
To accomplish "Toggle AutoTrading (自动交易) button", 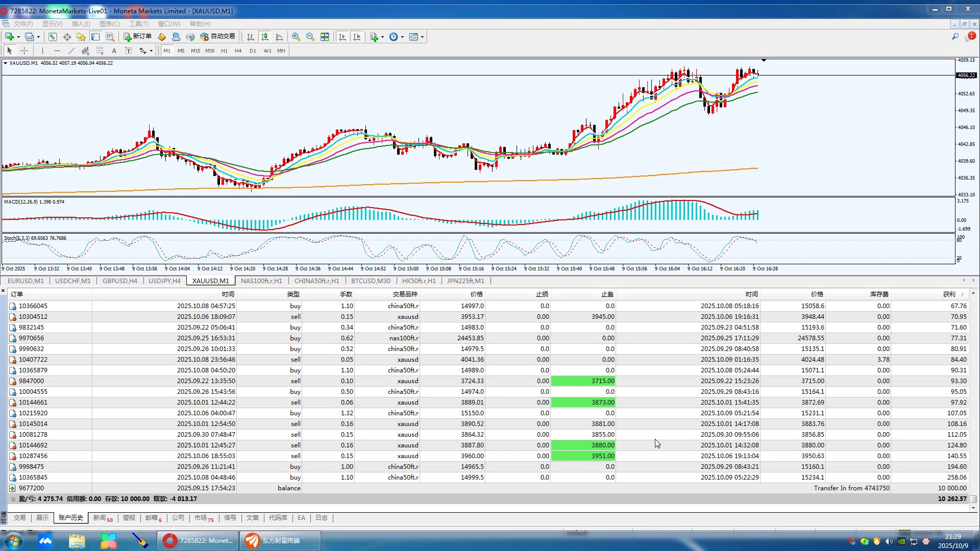I will point(218,36).
